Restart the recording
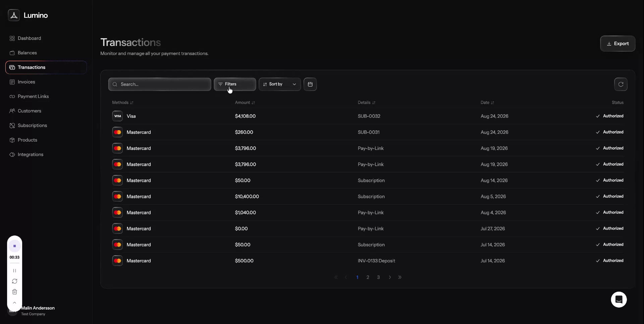 pyautogui.click(x=14, y=281)
